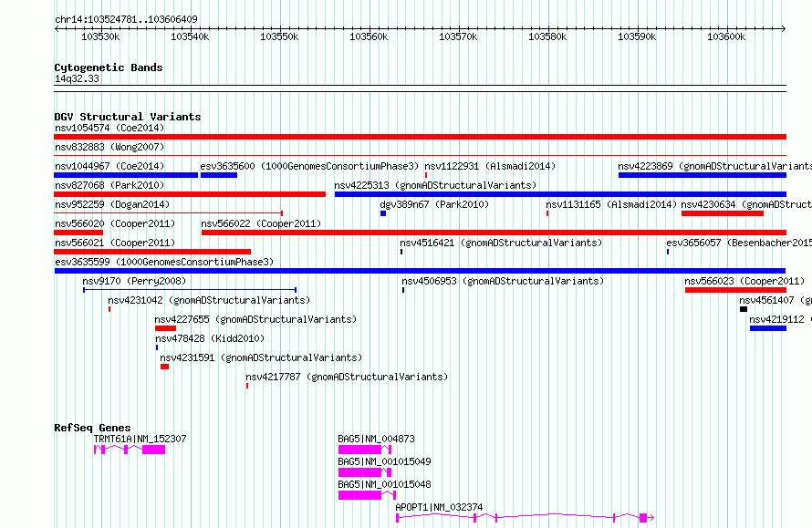The width and height of the screenshot is (812, 528).
Task: Select the nsv4506953 gnomAD variant label
Action: point(503,281)
